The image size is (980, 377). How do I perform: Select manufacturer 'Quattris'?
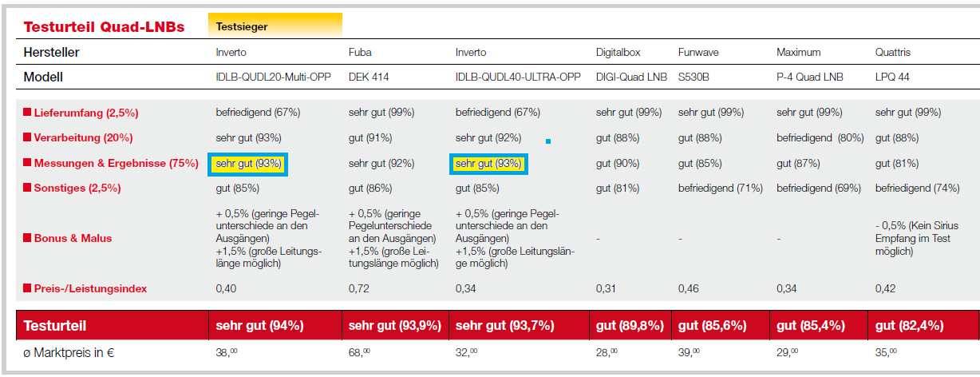coord(893,53)
